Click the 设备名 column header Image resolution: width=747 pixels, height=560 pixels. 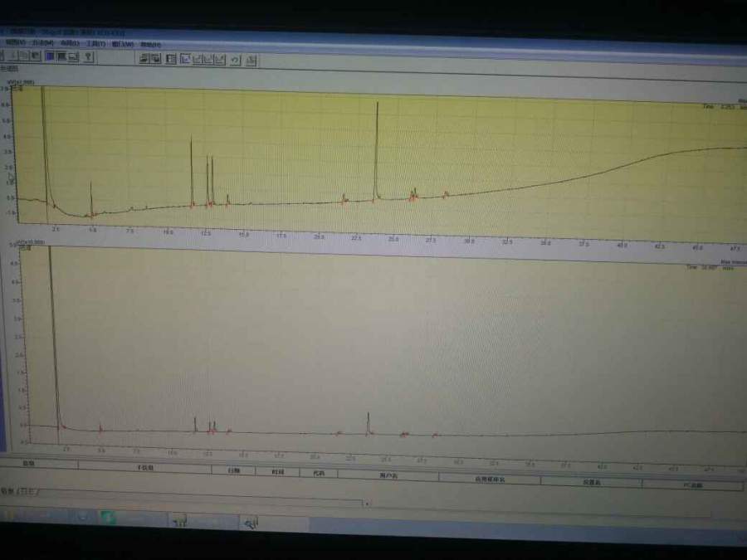coord(591,482)
